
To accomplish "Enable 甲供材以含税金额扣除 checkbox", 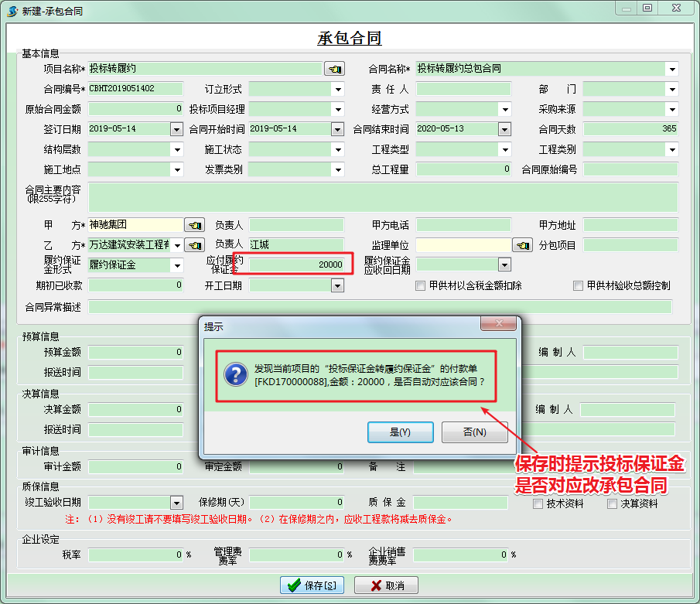I will tap(421, 285).
